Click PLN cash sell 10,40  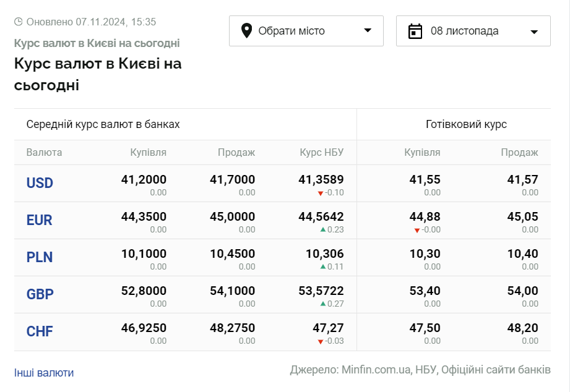(x=523, y=254)
